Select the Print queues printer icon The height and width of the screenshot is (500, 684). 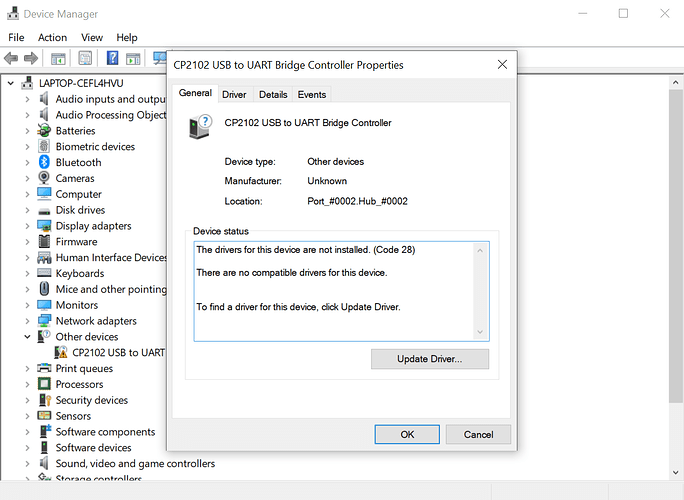point(44,368)
